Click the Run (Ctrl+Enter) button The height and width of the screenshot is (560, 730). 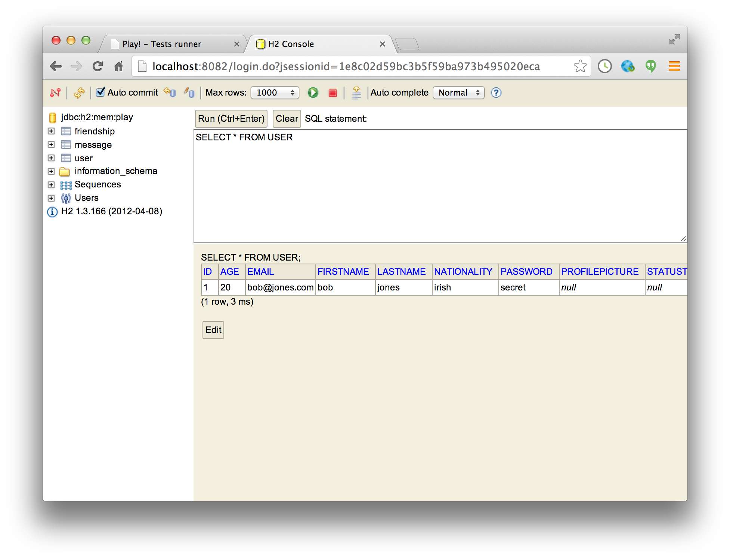(231, 119)
